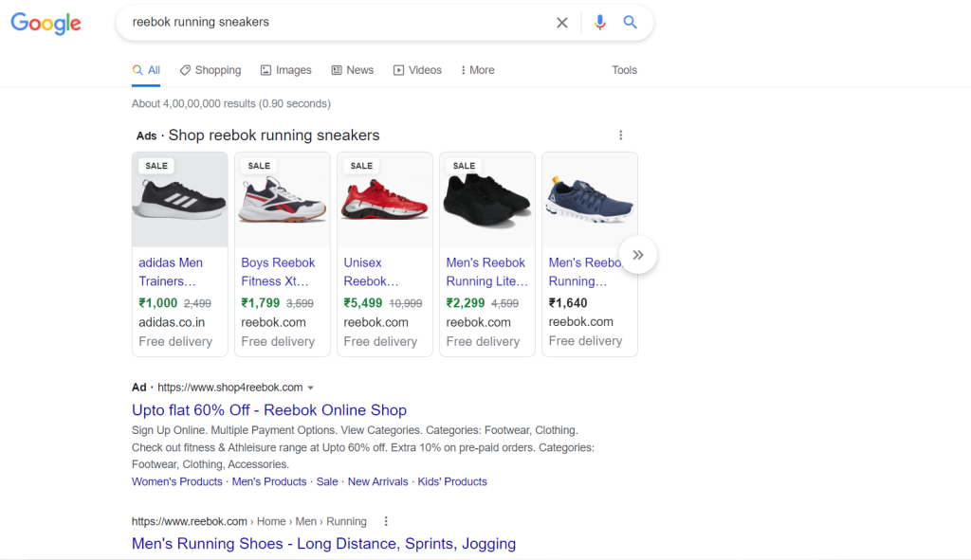This screenshot has width=971, height=560.
Task: Open ad options via the three-dot icon
Action: tap(621, 135)
